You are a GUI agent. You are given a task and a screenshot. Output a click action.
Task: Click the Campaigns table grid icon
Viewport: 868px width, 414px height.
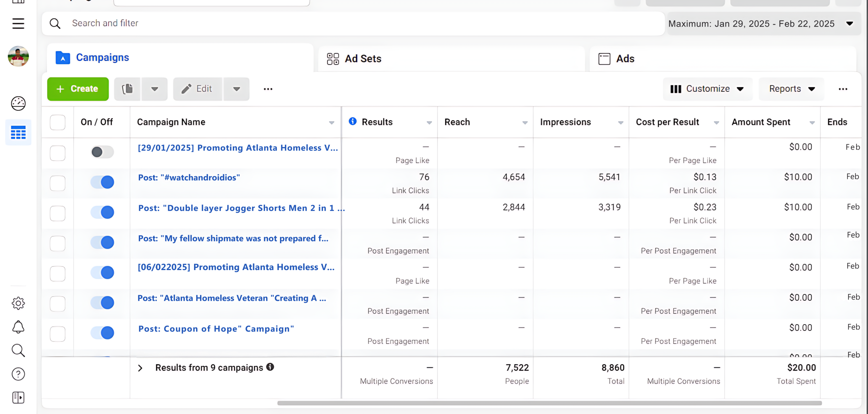click(18, 133)
